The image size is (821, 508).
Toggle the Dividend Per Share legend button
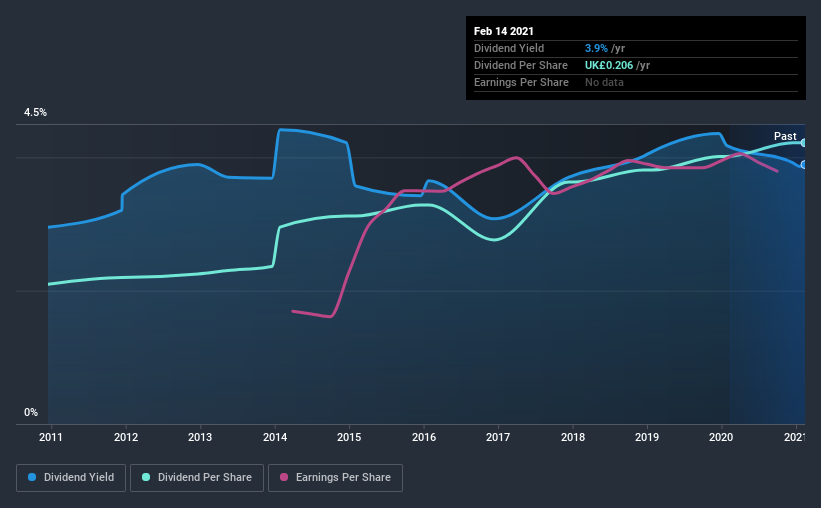coord(197,478)
